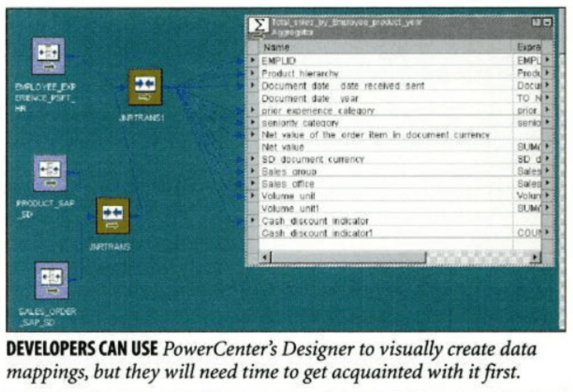Click the EMPLID port name
Viewport: 573px width, 392px height.
click(x=279, y=61)
